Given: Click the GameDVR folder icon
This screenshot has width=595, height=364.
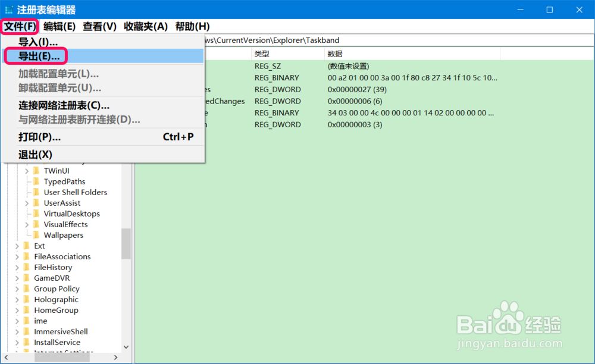Looking at the screenshot, I should pyautogui.click(x=26, y=278).
